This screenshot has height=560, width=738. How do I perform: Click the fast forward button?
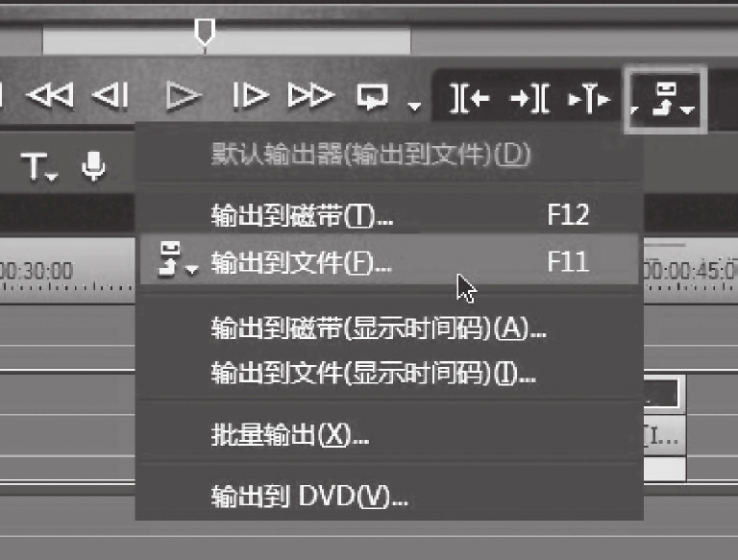[x=311, y=95]
